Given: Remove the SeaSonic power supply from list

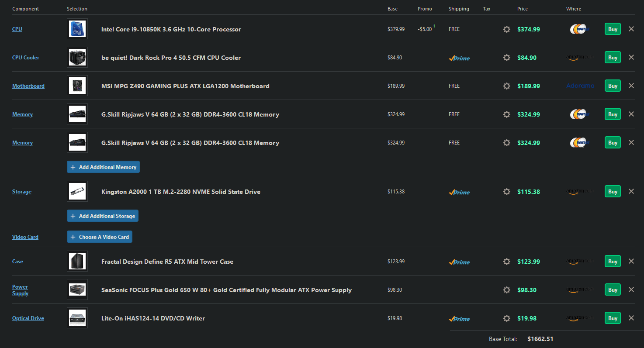Looking at the screenshot, I should pos(631,289).
